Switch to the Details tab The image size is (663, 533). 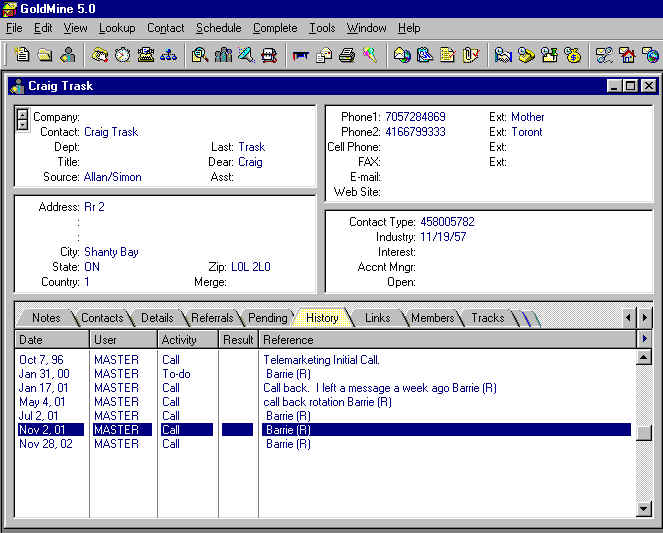click(157, 318)
